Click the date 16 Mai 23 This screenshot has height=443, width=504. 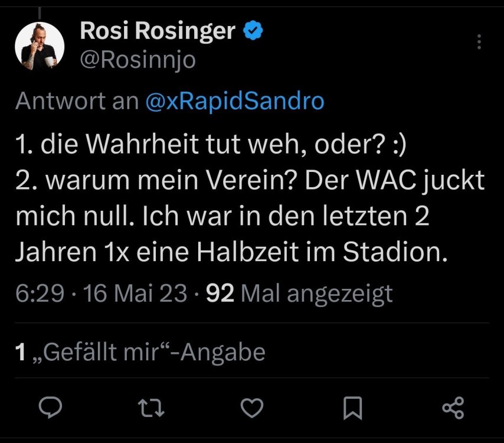tap(136, 292)
